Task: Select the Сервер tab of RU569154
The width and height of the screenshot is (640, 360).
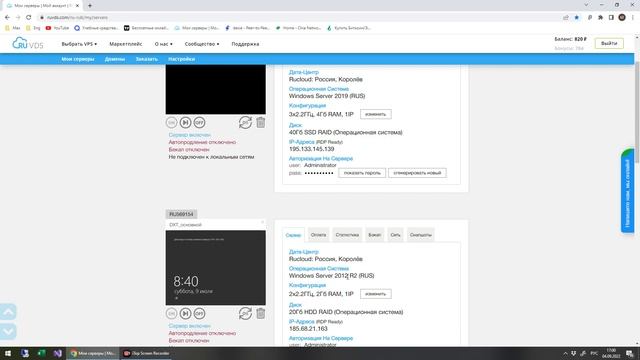Action: 293,235
